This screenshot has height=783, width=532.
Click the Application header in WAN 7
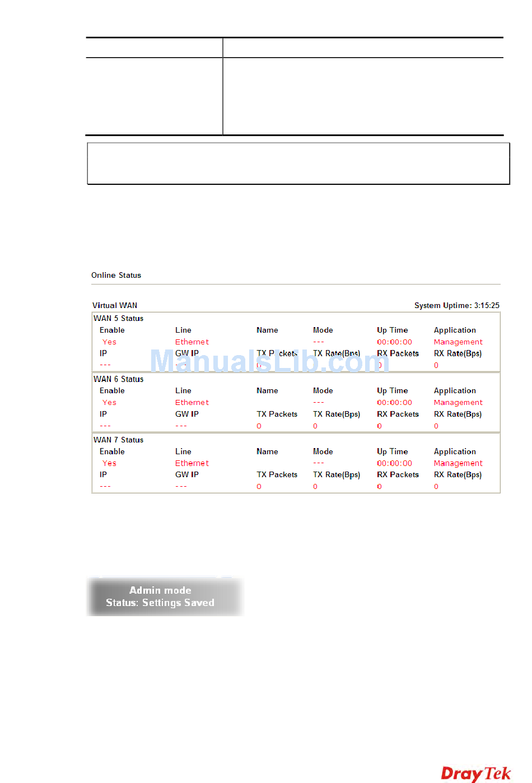click(x=455, y=451)
